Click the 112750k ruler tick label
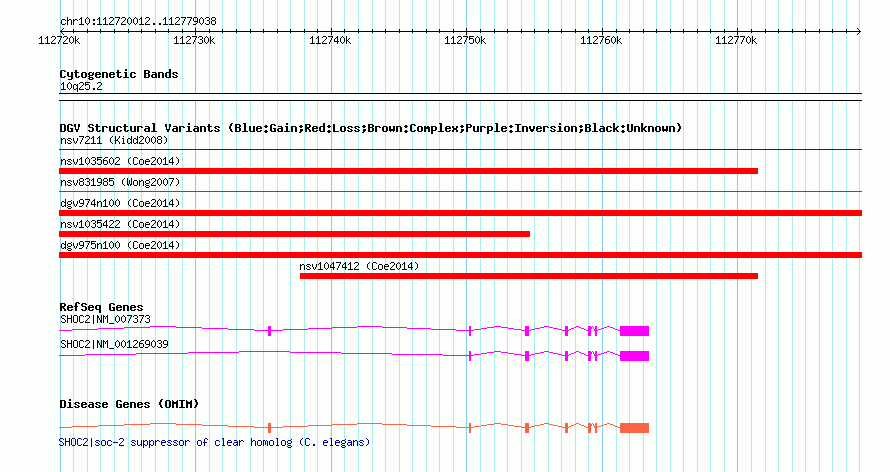 [x=465, y=40]
